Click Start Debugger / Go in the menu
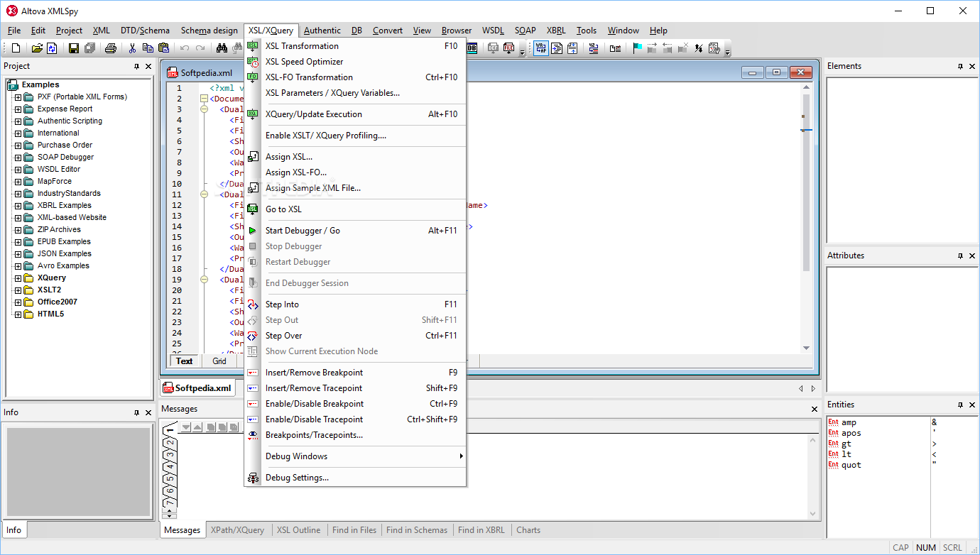Viewport: 980px width, 555px height. 355,231
